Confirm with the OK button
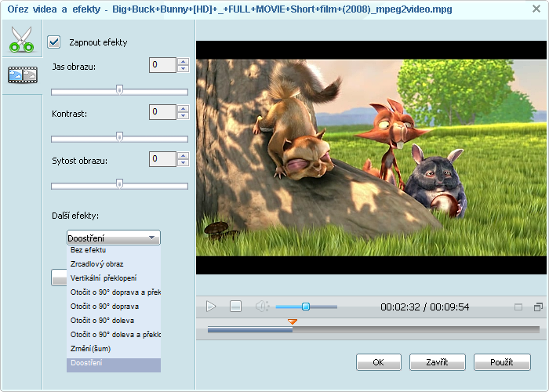The height and width of the screenshot is (392, 549). pos(379,362)
